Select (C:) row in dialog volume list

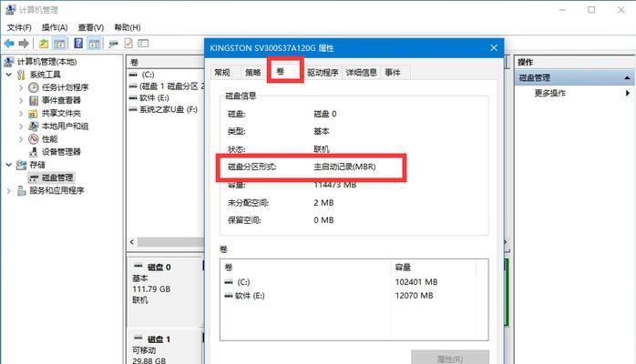pyautogui.click(x=354, y=282)
